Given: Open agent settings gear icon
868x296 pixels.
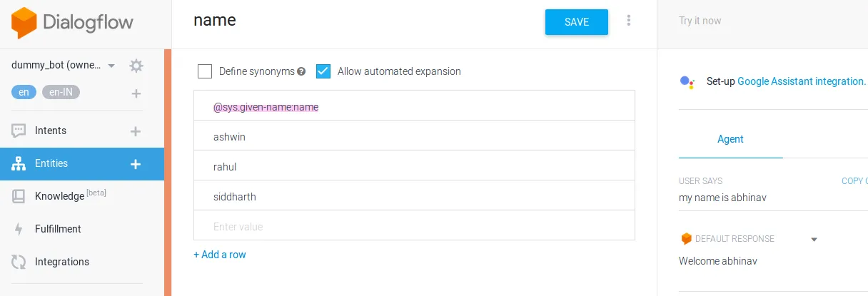Looking at the screenshot, I should point(136,66).
